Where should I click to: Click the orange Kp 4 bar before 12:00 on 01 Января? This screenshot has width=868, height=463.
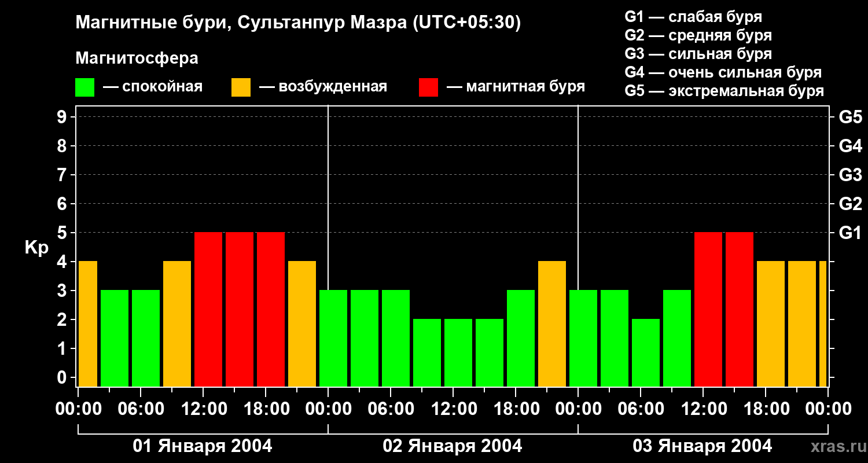177,324
